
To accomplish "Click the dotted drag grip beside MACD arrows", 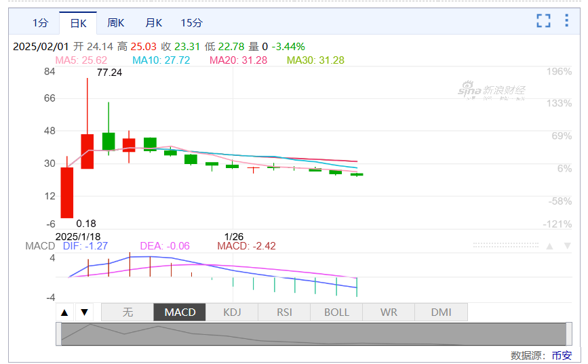I will click(506, 245).
